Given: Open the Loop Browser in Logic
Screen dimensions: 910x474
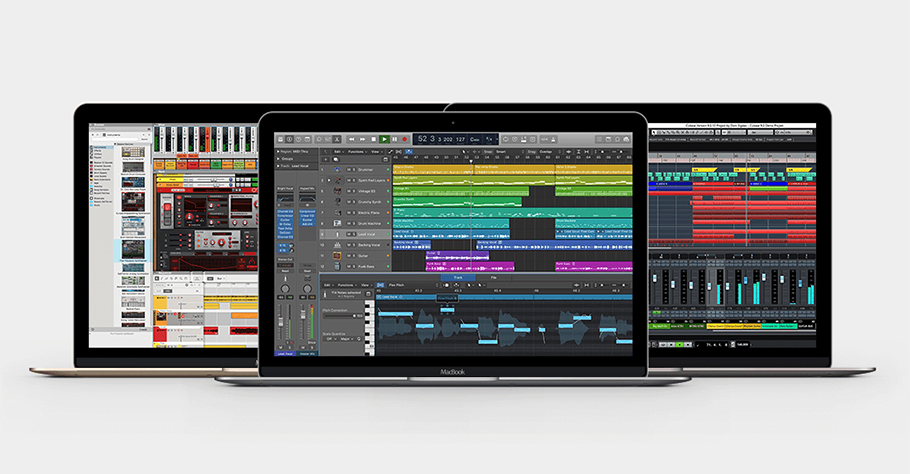Looking at the screenshot, I should (x=618, y=139).
